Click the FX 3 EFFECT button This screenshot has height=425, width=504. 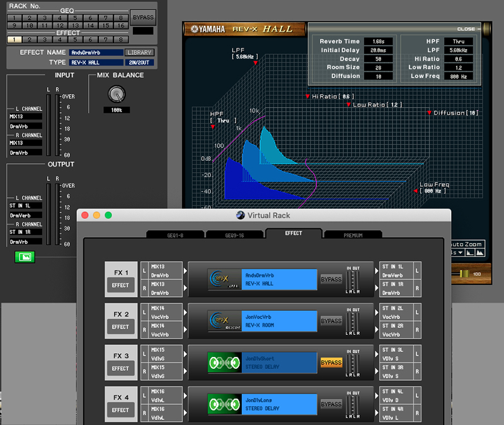pyautogui.click(x=120, y=369)
